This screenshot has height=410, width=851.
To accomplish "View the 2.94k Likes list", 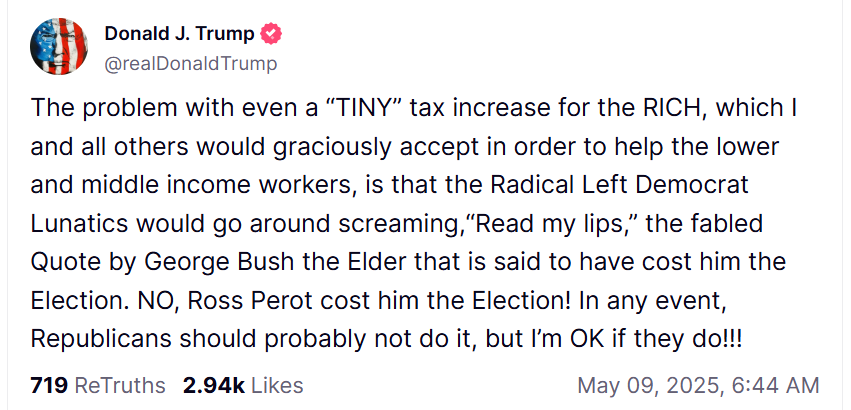I will tap(243, 386).
